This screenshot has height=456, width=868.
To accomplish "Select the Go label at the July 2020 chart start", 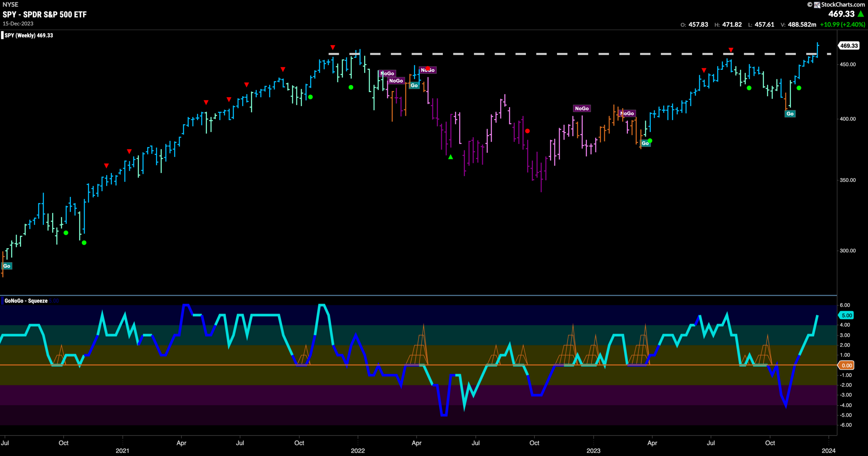I will click(7, 266).
